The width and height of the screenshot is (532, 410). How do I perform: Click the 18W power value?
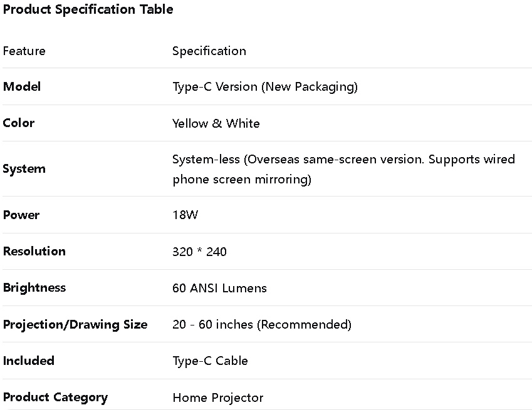(185, 215)
